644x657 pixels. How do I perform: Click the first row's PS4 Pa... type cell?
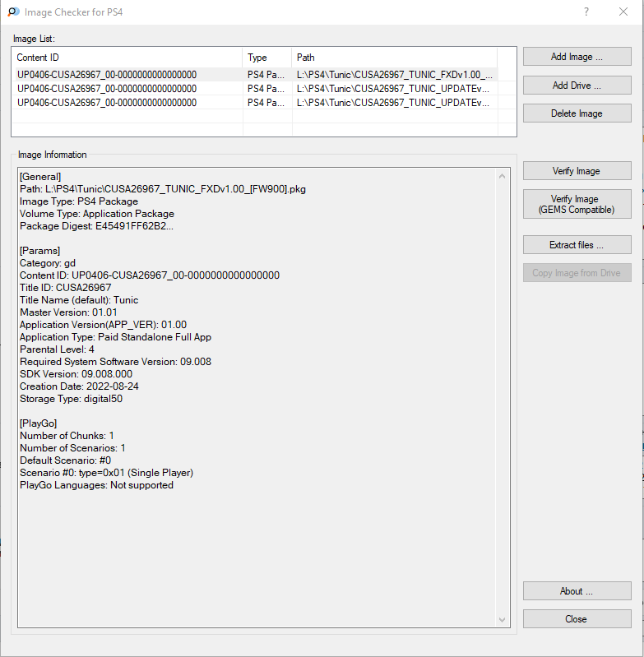coord(266,75)
